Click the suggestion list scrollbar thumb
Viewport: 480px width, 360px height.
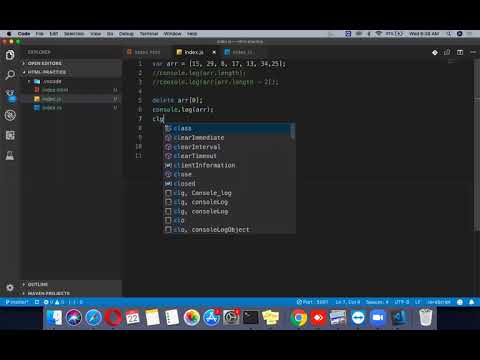293,131
